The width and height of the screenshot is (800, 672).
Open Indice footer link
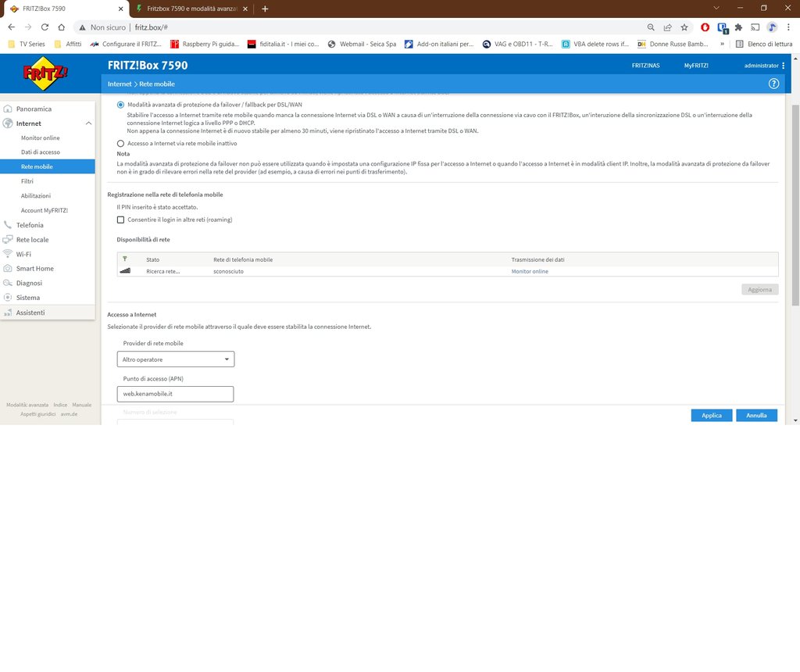[60, 405]
